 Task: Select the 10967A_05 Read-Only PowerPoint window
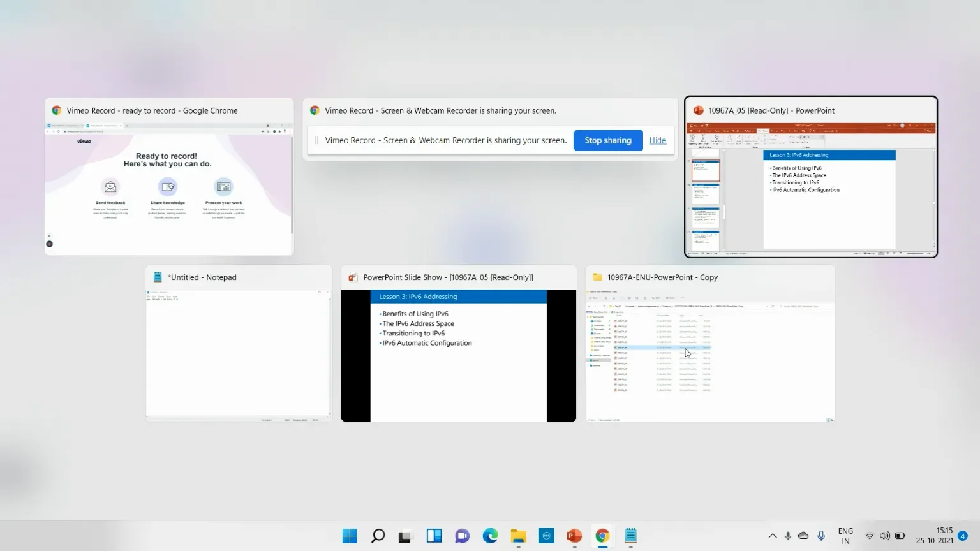[x=811, y=177]
